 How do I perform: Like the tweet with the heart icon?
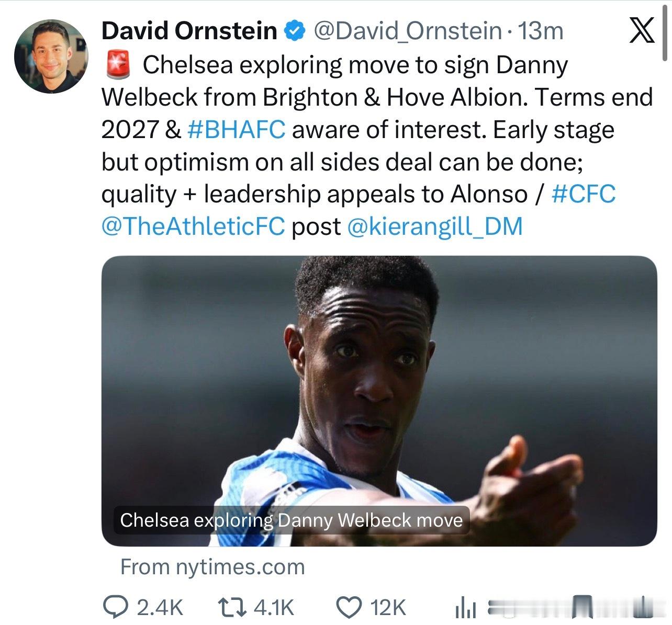pos(348,607)
